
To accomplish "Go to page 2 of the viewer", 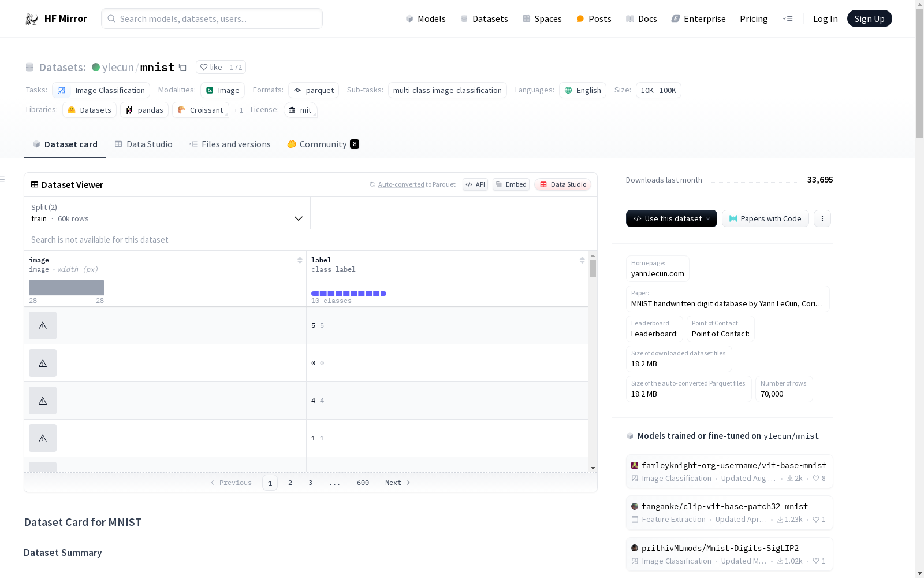I will pos(290,483).
